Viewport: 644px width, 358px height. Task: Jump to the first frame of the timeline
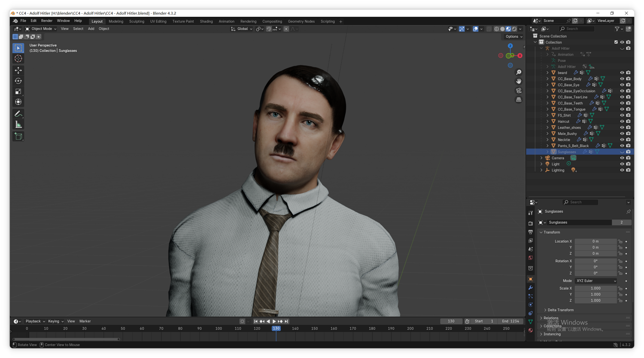[256, 322]
